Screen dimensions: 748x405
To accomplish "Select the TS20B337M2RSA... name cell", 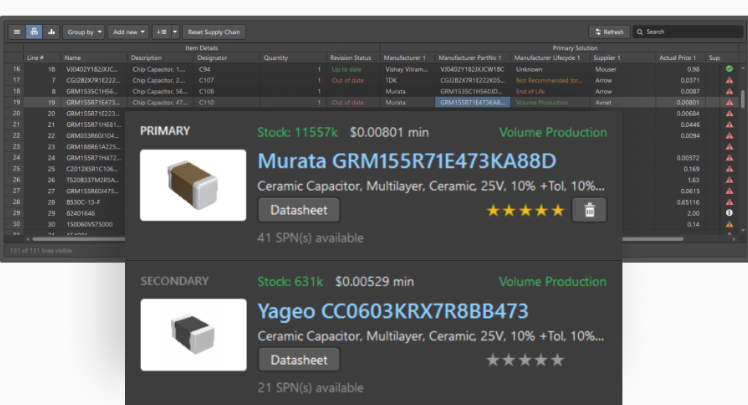I will coord(92,180).
